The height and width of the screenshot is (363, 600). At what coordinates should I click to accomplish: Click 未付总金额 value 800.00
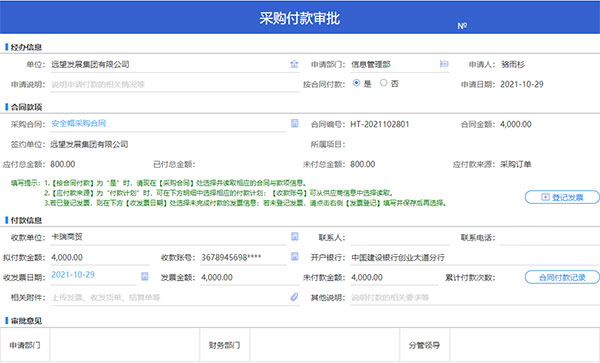click(363, 164)
